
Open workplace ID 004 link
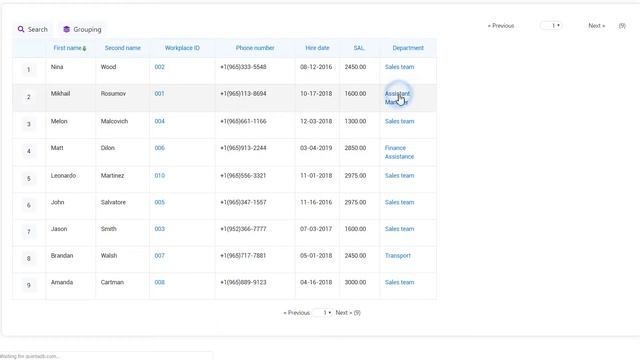tap(160, 121)
